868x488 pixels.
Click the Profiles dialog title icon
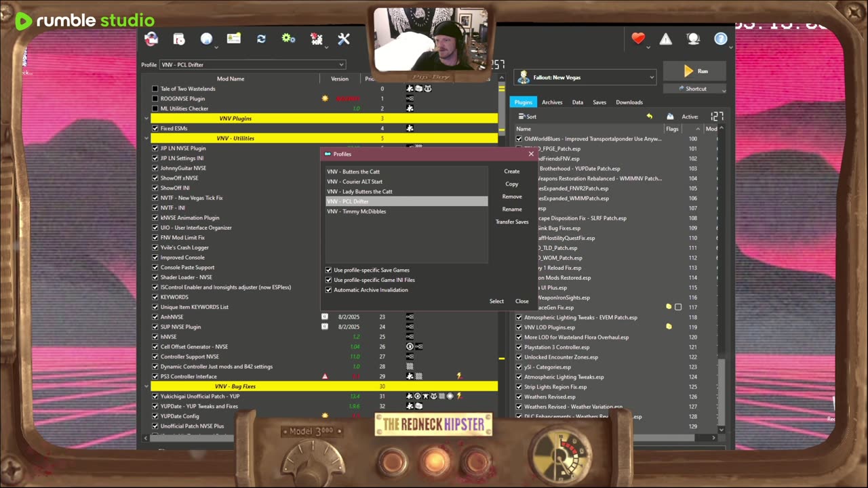[328, 154]
